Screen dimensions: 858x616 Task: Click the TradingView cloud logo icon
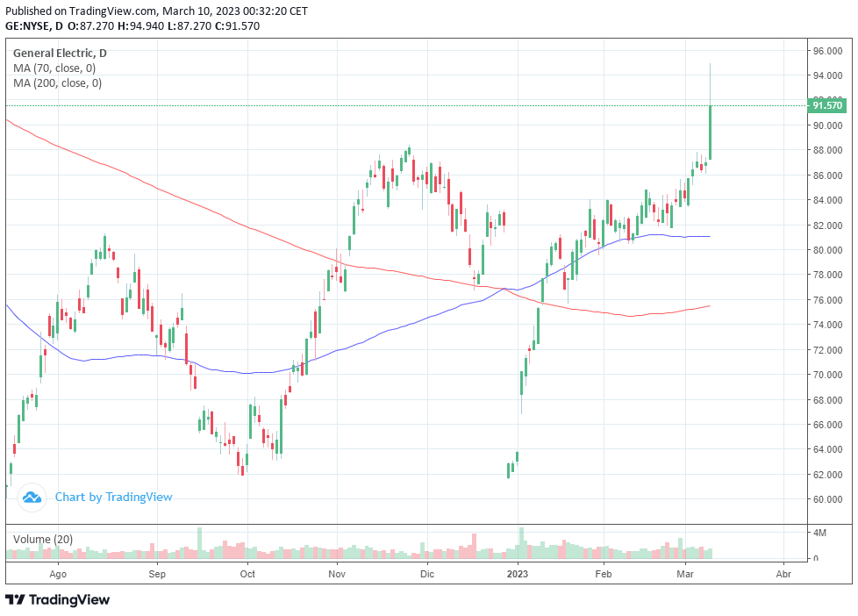coord(32,498)
